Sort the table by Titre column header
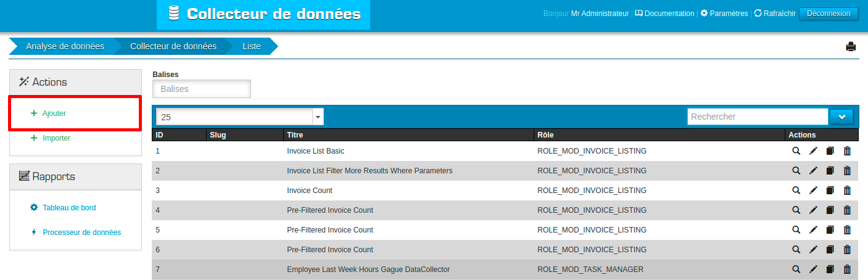The height and width of the screenshot is (280, 868). pyautogui.click(x=295, y=135)
